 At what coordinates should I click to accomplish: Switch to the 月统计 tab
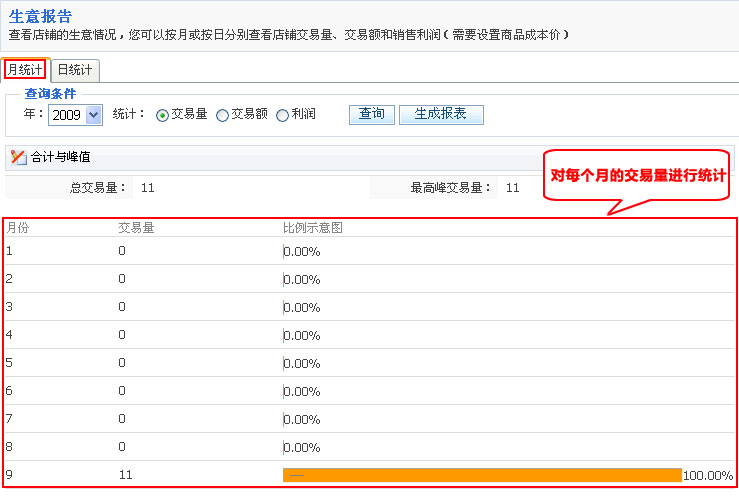[x=25, y=70]
